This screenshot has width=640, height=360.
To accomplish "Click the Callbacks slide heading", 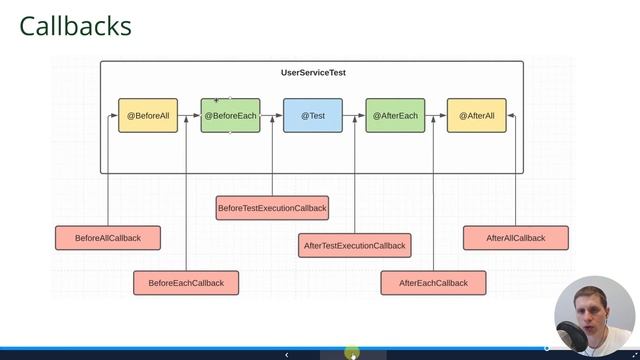I will point(76,26).
